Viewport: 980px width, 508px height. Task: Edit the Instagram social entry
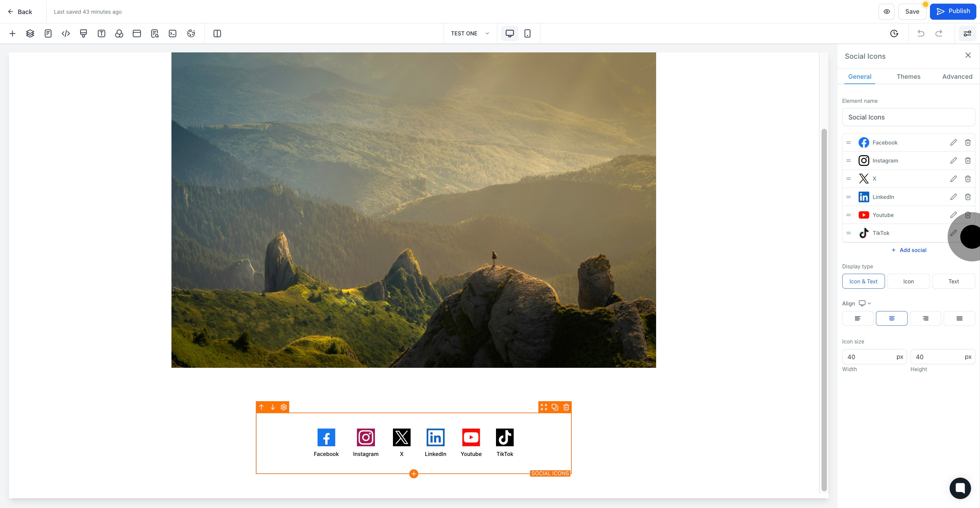953,160
